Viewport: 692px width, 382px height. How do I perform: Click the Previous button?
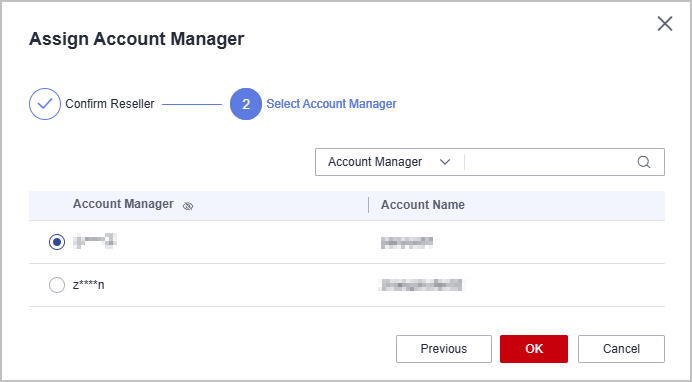(x=444, y=349)
